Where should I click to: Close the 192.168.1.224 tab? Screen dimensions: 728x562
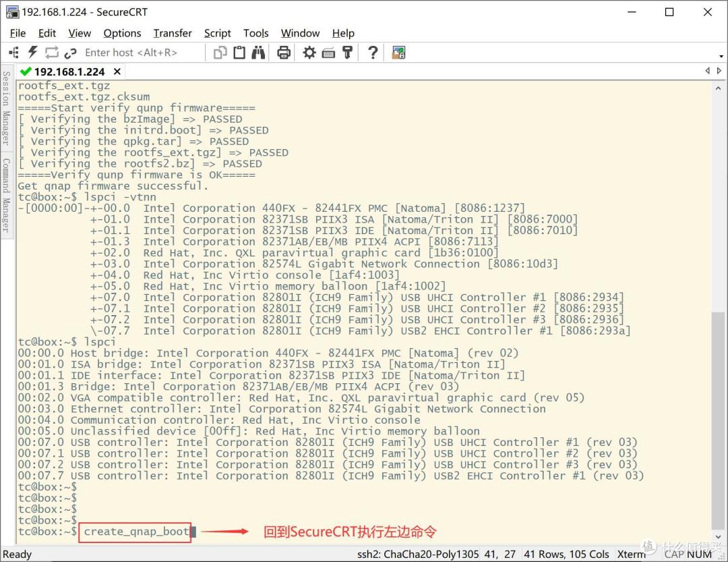click(117, 72)
